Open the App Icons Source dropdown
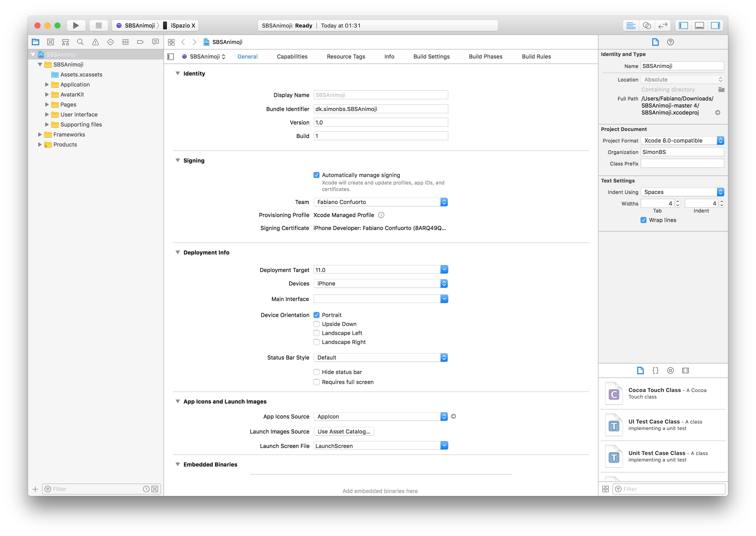The width and height of the screenshot is (756, 536). point(380,416)
